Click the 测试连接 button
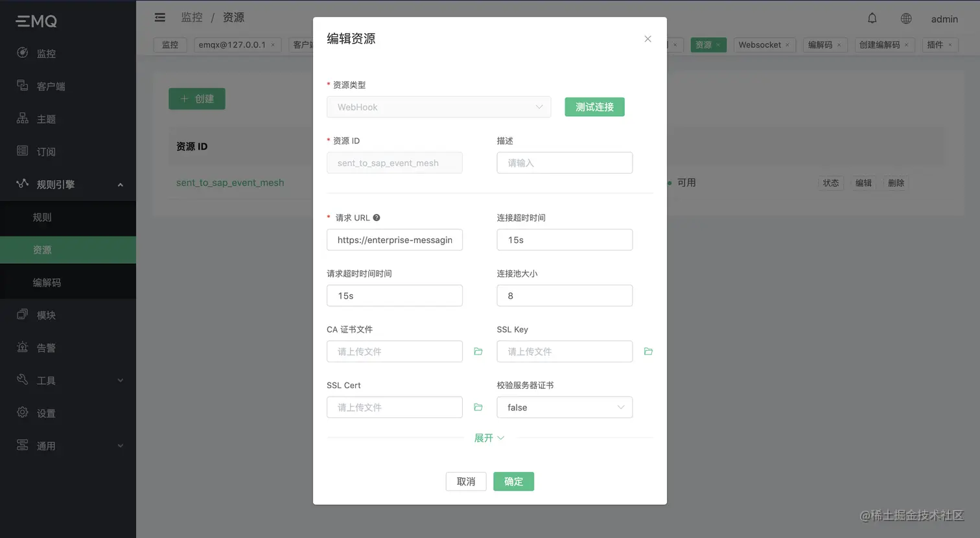The image size is (980, 538). click(x=594, y=107)
